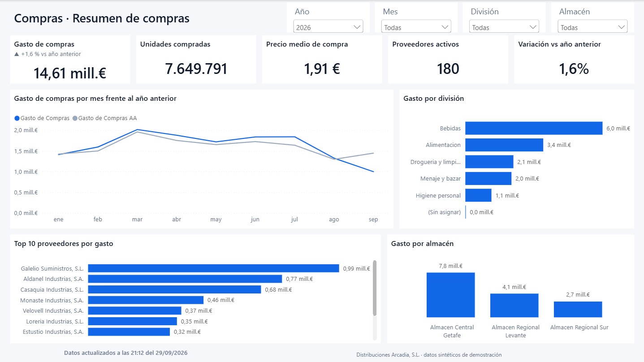Click the Estustio Industrias, S.A. bar
644x362 pixels.
tap(129, 332)
